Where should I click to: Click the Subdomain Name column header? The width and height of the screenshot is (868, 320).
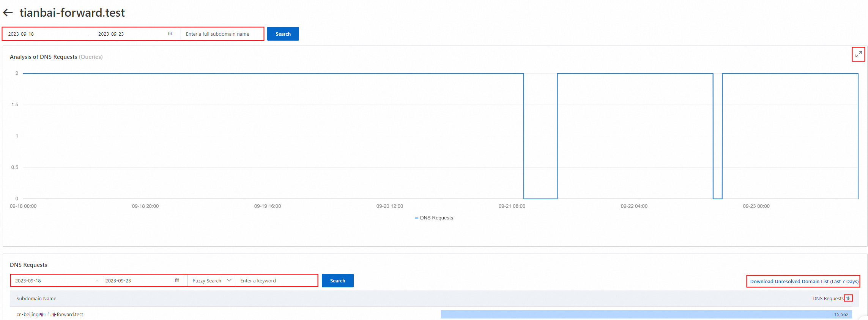(x=36, y=299)
